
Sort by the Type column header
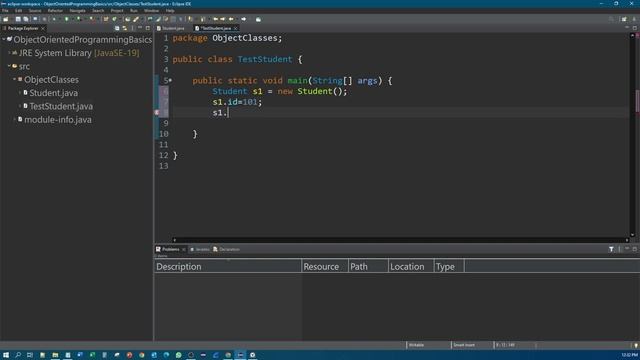click(x=449, y=267)
